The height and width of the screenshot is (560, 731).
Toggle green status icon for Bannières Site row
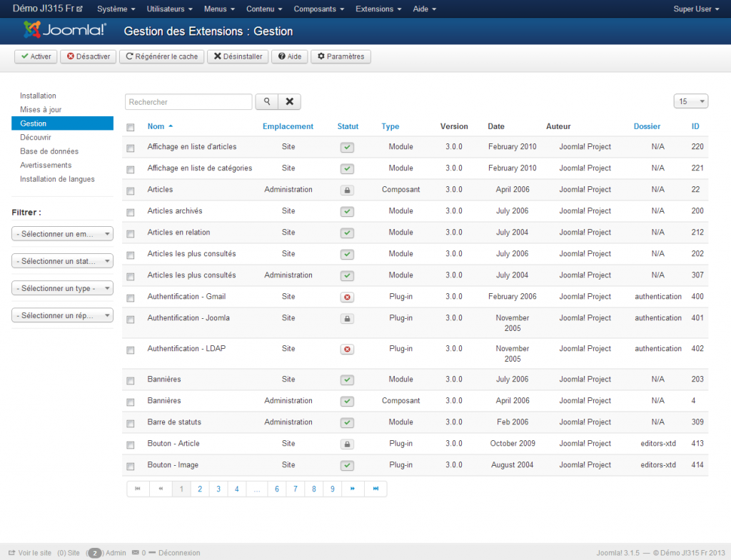(347, 380)
